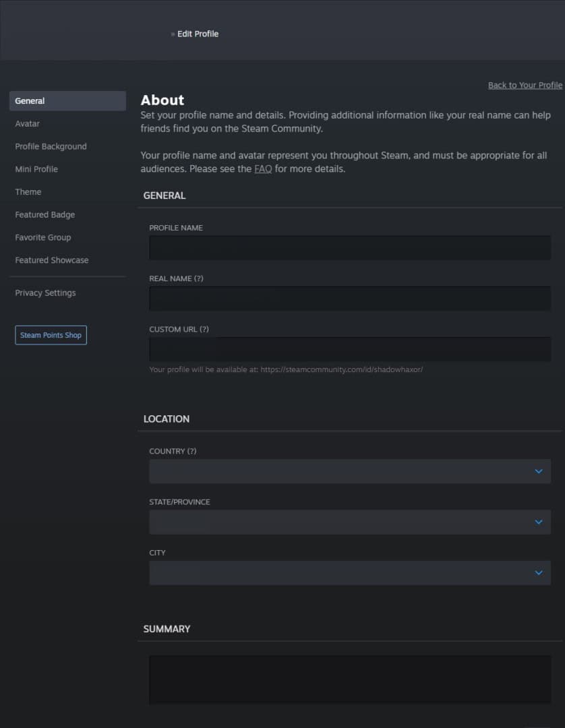Click the Steam Points Shop button
The image size is (565, 728).
coord(51,335)
